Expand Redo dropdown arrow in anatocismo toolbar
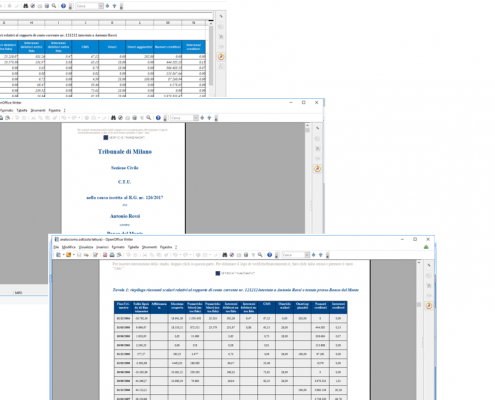The width and height of the screenshot is (495, 400). click(x=191, y=255)
